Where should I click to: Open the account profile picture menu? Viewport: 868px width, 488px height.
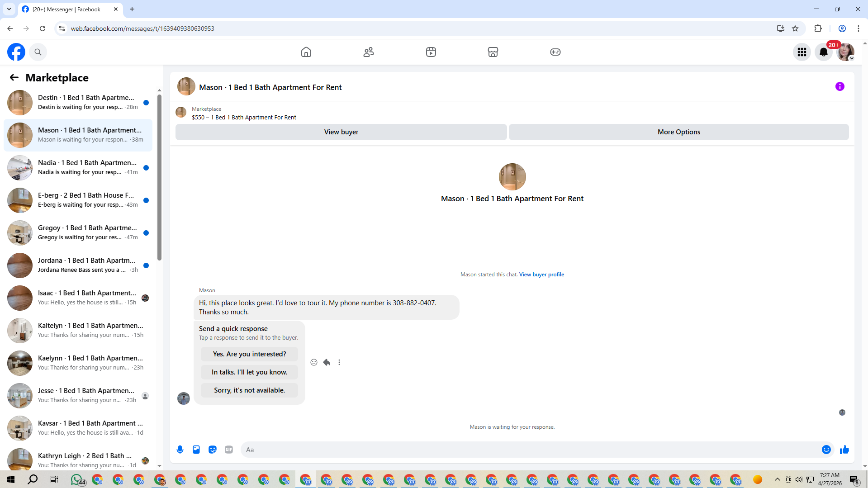pos(845,52)
